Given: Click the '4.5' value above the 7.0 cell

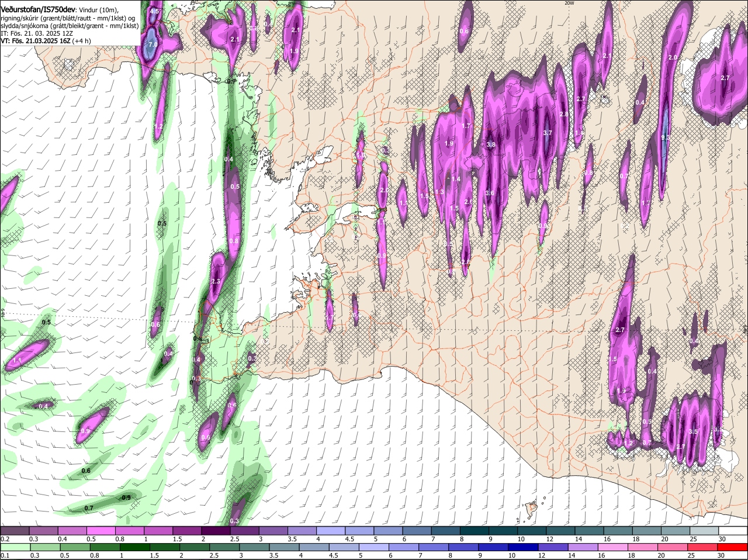Looking at the screenshot, I should coord(154,12).
